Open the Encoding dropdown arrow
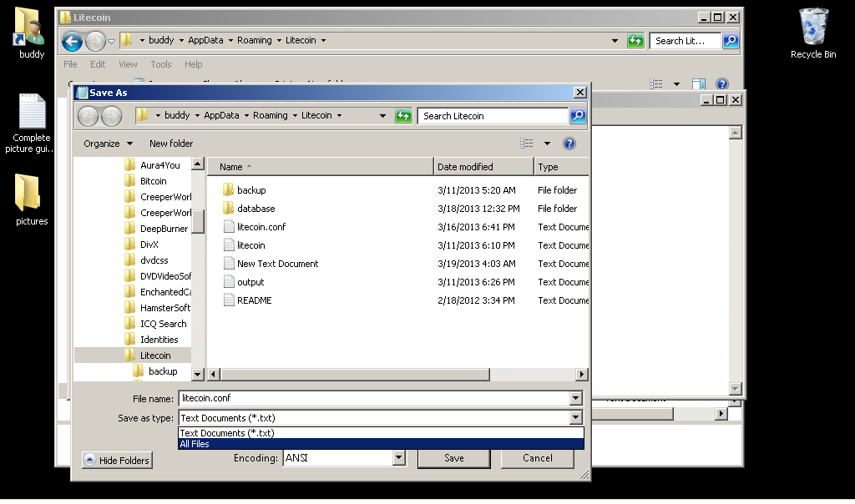The image size is (855, 504). click(x=398, y=457)
